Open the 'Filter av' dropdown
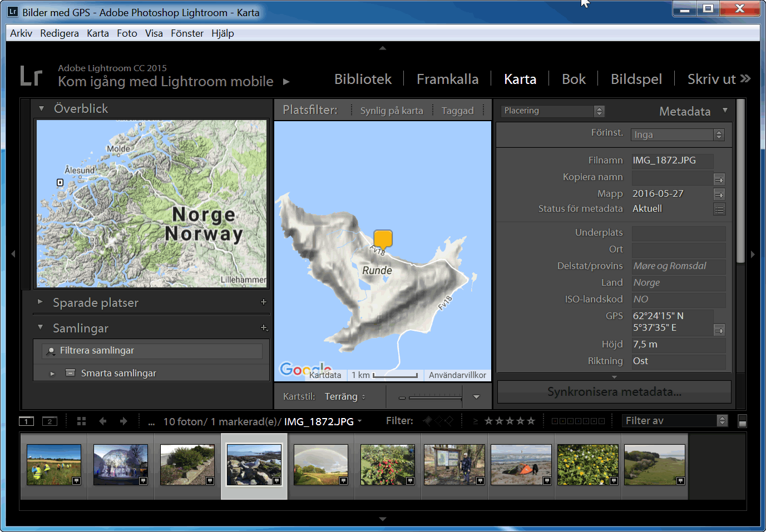This screenshot has height=532, width=766. [674, 421]
